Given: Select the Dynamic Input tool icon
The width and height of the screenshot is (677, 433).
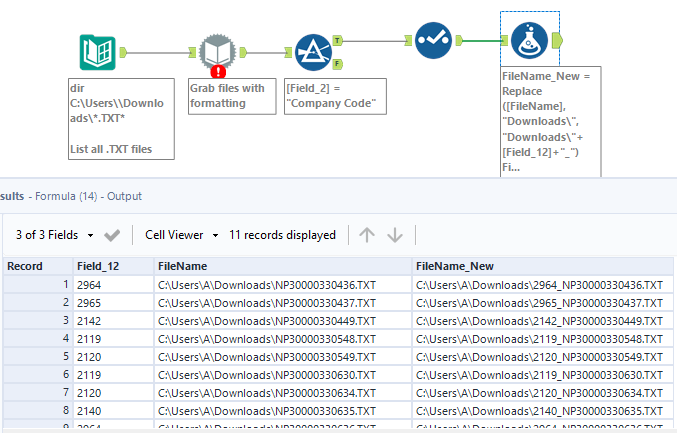Looking at the screenshot, I should pyautogui.click(x=218, y=52).
